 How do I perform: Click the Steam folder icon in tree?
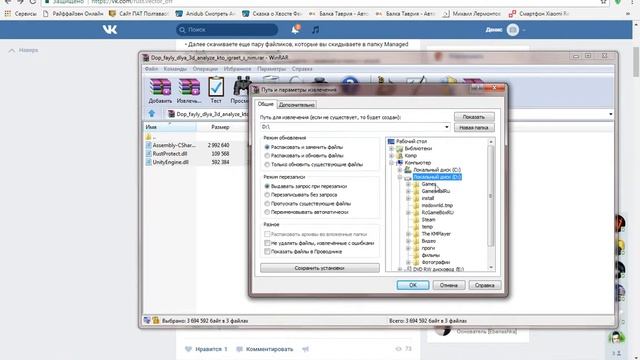pyautogui.click(x=416, y=220)
